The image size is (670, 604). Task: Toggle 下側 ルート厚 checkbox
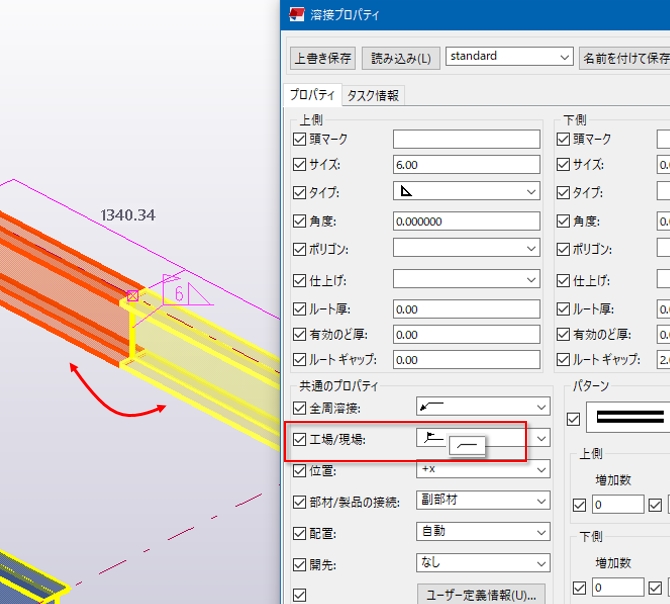[563, 309]
